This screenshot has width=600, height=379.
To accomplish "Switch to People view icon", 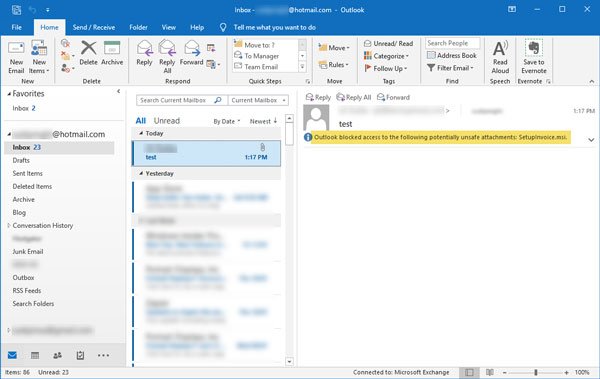I will pos(57,355).
